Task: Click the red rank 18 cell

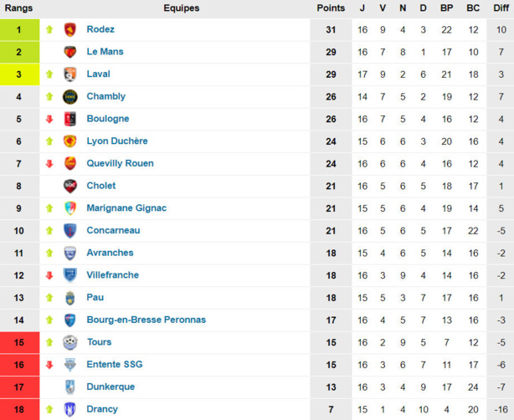Action: (x=19, y=409)
